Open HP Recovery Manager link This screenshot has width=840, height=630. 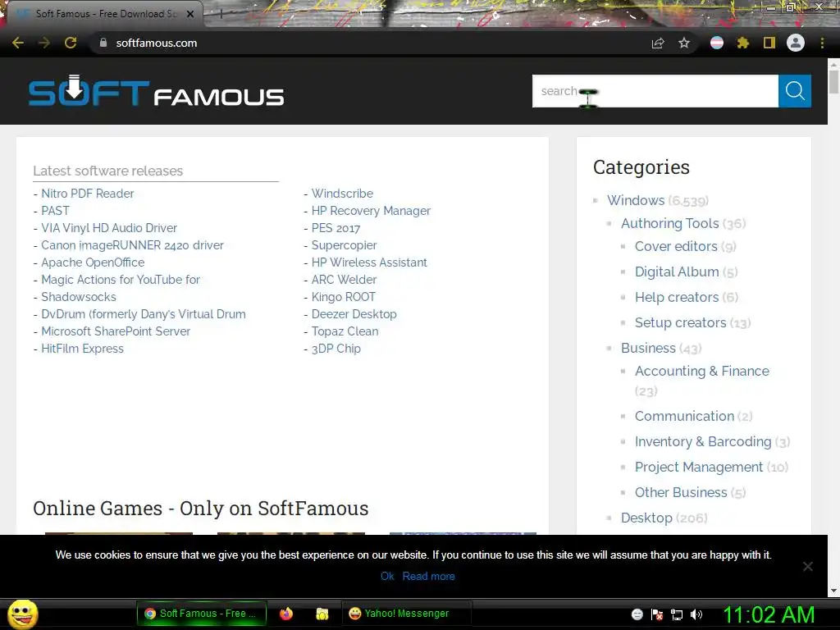pyautogui.click(x=371, y=211)
